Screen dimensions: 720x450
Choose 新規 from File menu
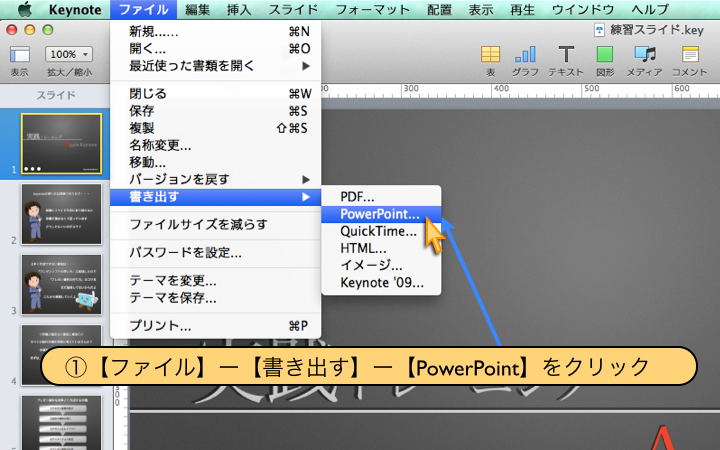click(215, 31)
